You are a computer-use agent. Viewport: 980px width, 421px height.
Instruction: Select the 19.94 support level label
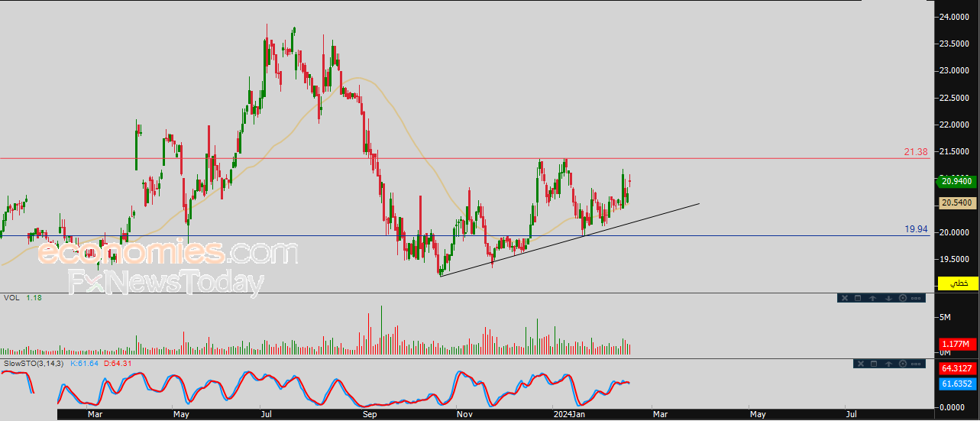click(916, 229)
